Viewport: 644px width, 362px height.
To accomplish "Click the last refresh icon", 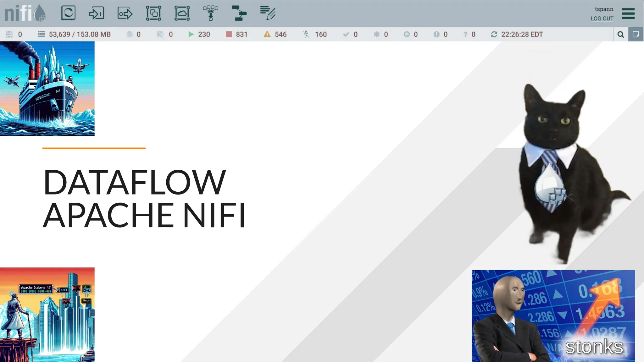I will click(494, 34).
